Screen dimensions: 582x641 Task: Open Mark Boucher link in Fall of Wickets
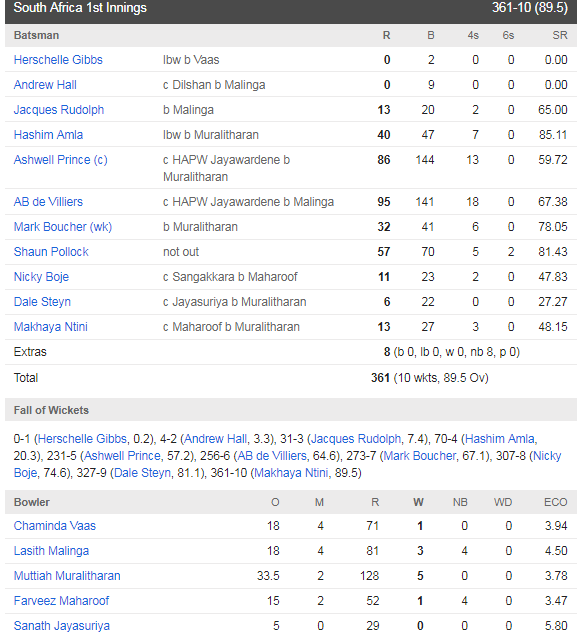pyautogui.click(x=420, y=455)
